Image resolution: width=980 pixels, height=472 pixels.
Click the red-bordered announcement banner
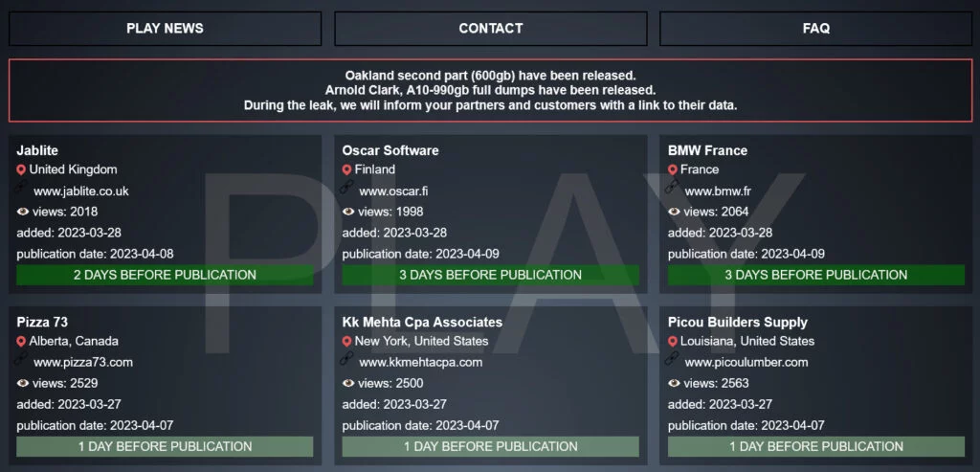click(x=490, y=90)
